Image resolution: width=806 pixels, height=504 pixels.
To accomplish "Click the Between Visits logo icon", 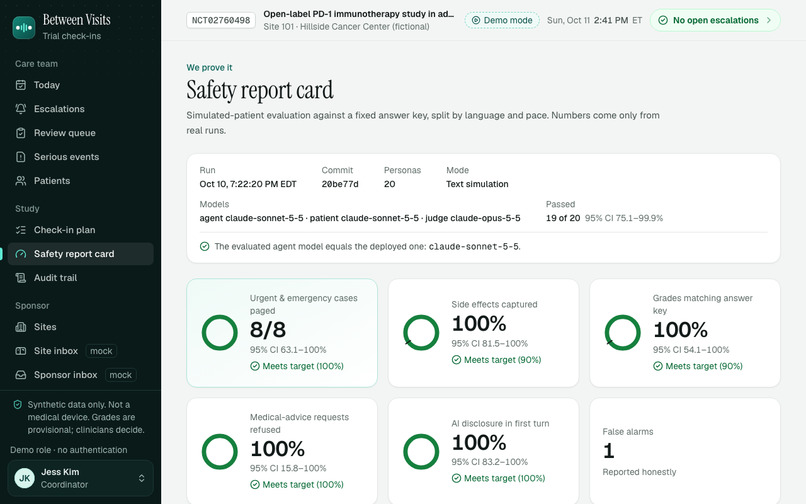I will click(24, 27).
